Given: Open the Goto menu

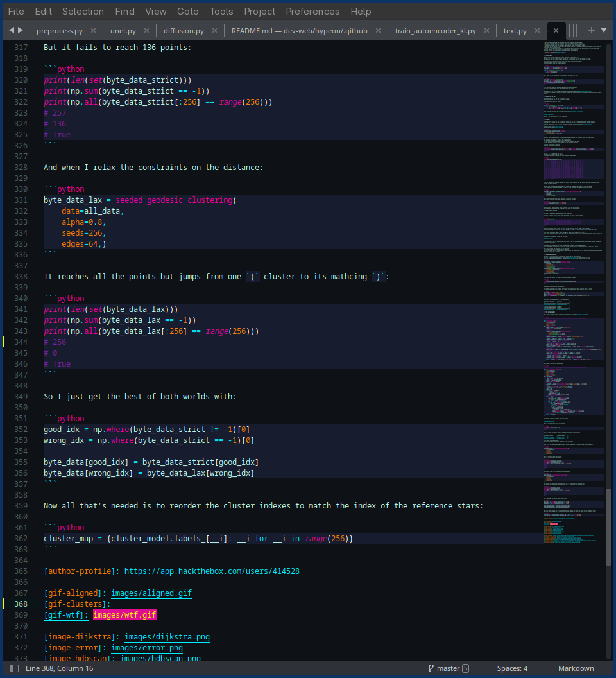Looking at the screenshot, I should [x=187, y=11].
